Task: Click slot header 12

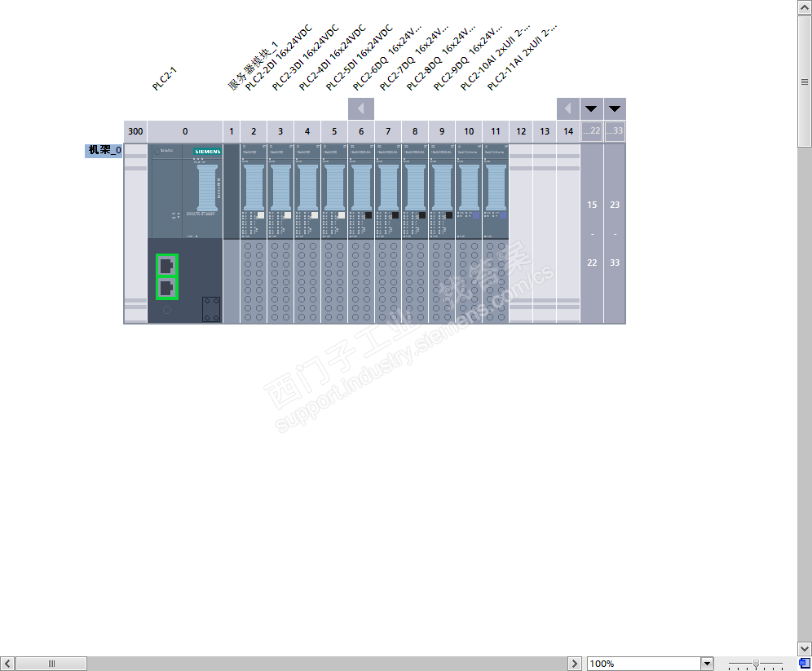Action: [x=521, y=131]
